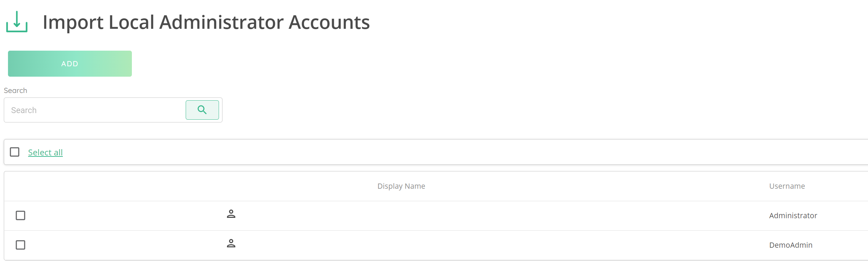Enable the checkbox for the DemoAdmin account
The width and height of the screenshot is (868, 264).
[21, 245]
